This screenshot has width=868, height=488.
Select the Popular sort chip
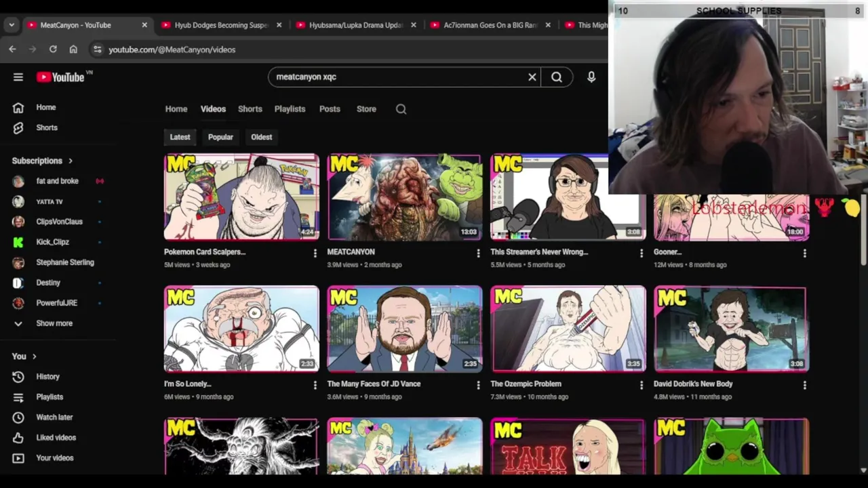(x=220, y=137)
